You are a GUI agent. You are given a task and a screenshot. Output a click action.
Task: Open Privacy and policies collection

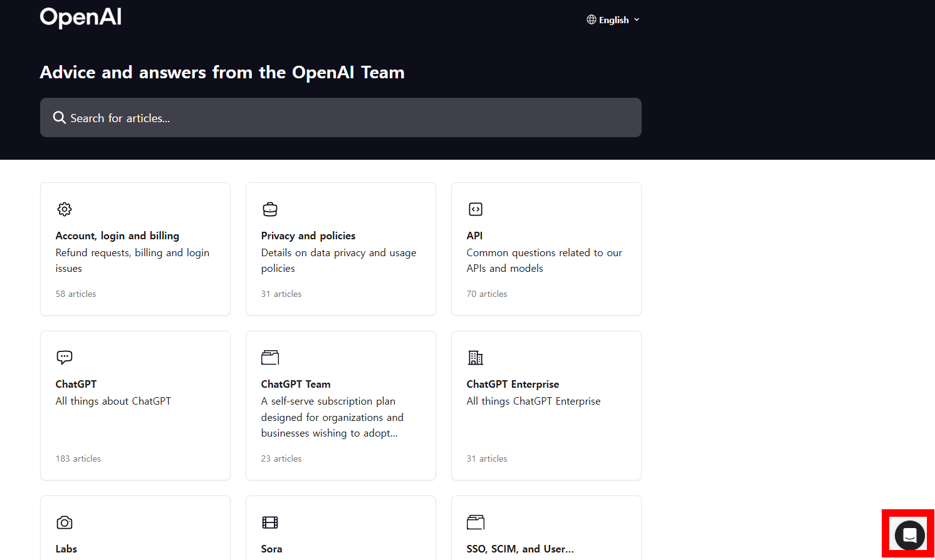pyautogui.click(x=308, y=236)
